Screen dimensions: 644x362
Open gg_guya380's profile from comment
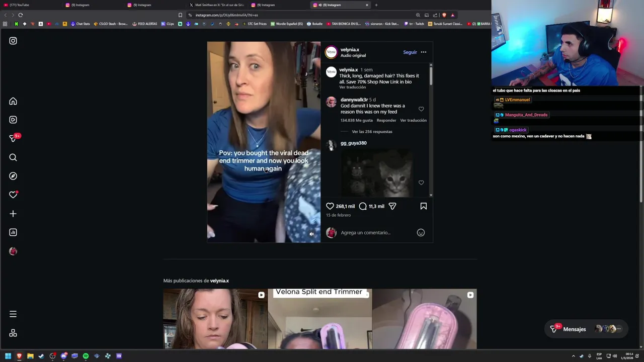[x=353, y=143]
